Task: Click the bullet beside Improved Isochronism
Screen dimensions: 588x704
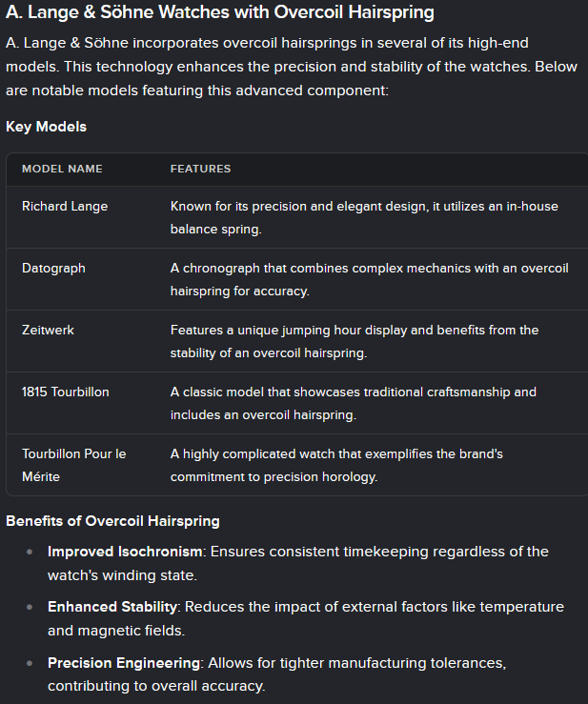Action: click(x=30, y=552)
